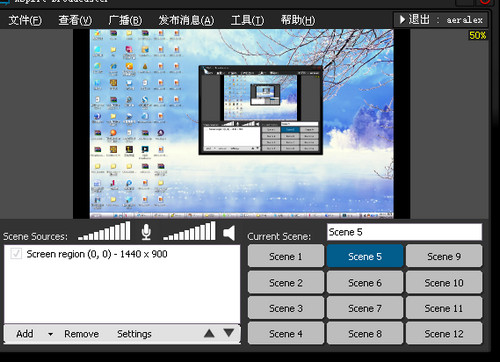Screen dimensions: 500x362
Task: Open the 工具(T) menu
Action: pos(247,20)
